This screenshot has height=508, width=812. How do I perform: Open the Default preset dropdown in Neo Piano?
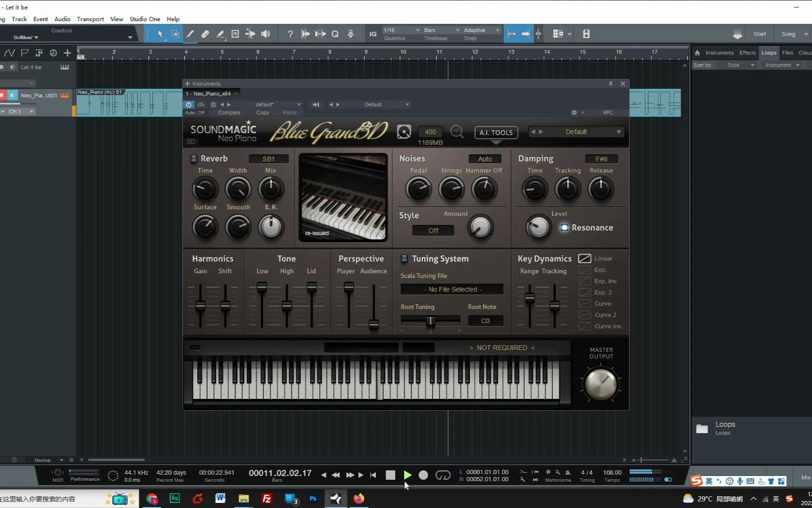[x=576, y=132]
